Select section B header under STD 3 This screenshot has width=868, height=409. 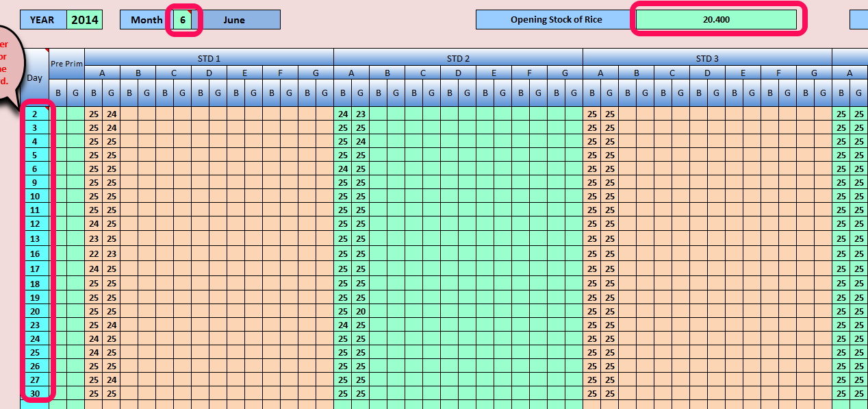click(636, 73)
